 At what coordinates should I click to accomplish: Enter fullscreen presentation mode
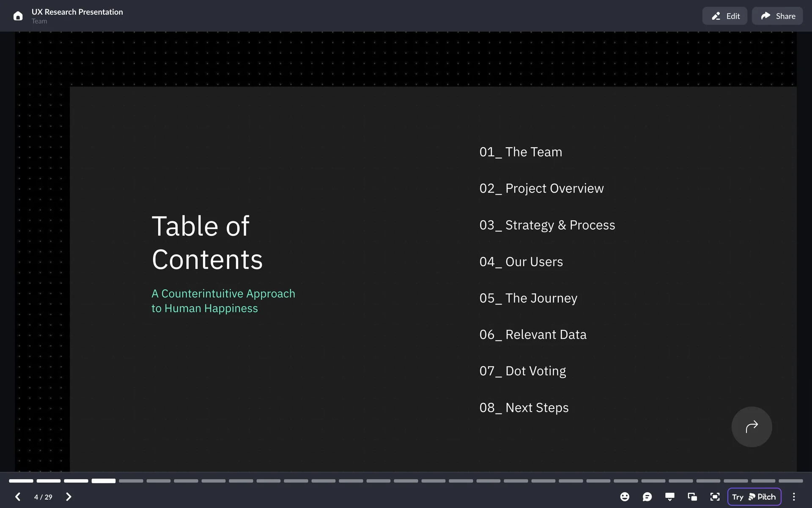pyautogui.click(x=715, y=497)
